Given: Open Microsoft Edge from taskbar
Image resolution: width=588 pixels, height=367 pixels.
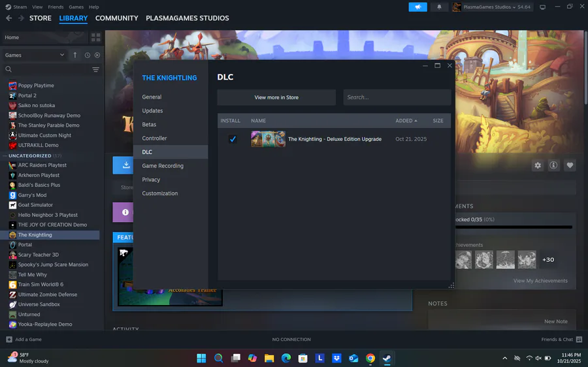Looking at the screenshot, I should [x=286, y=358].
